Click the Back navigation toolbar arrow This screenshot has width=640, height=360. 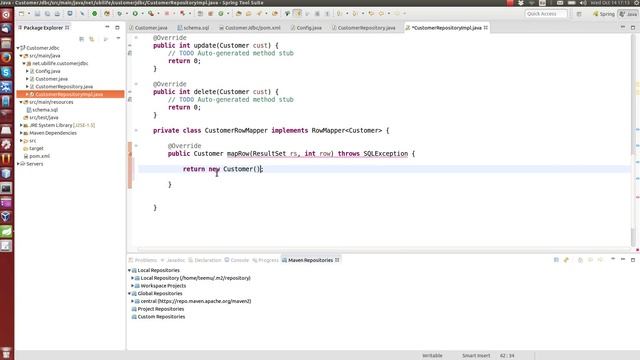(381, 13)
